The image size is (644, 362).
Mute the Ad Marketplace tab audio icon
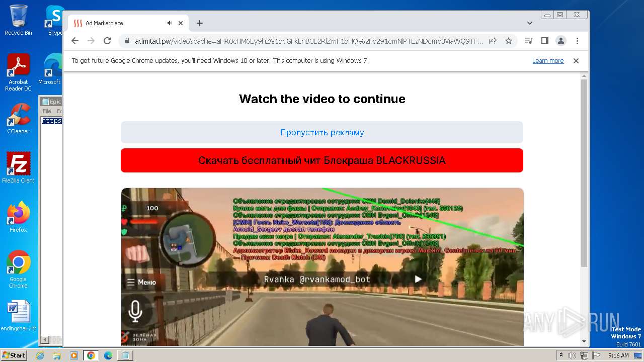(170, 23)
